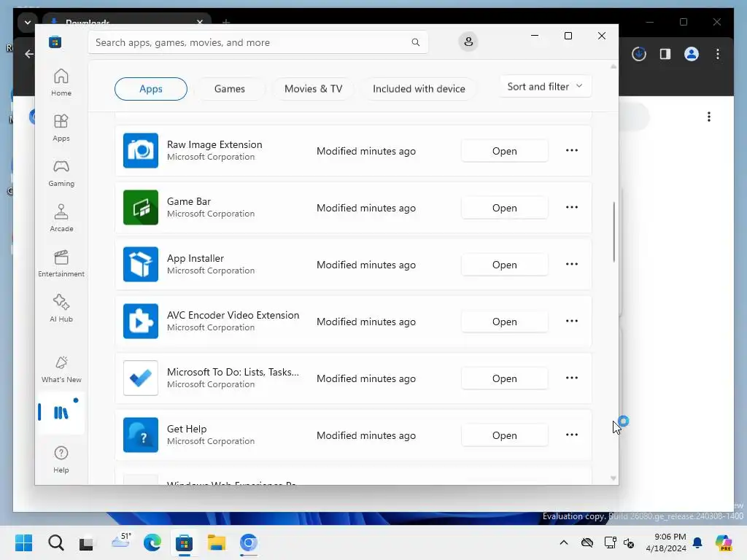Screen dimensions: 747x560
Task: Open Gaming section in sidebar
Action: click(x=61, y=173)
